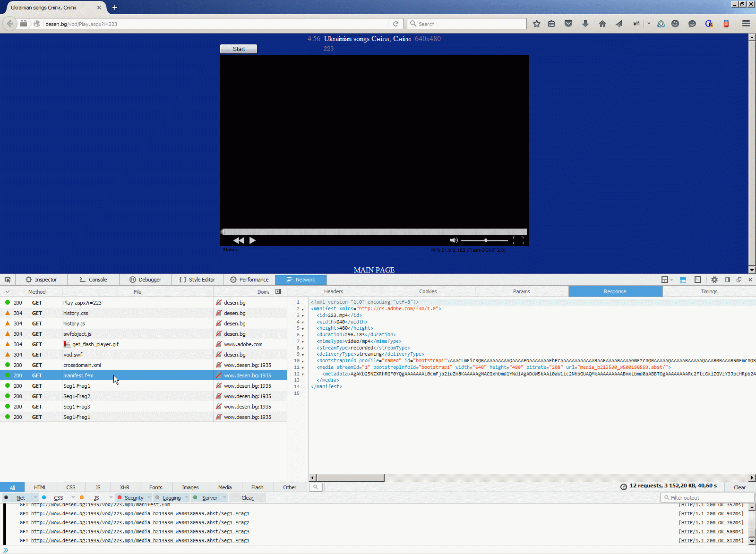
Task: Filter network requests by Media
Action: tap(225, 487)
